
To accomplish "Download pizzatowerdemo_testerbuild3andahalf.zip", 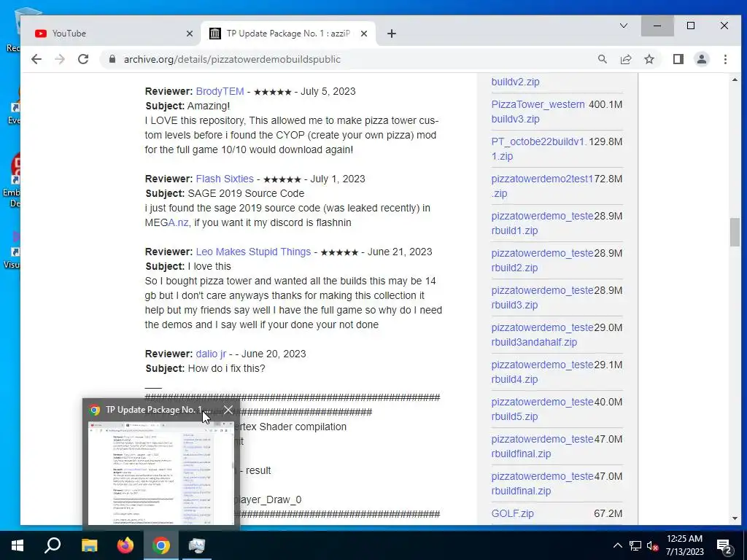I will coord(542,335).
